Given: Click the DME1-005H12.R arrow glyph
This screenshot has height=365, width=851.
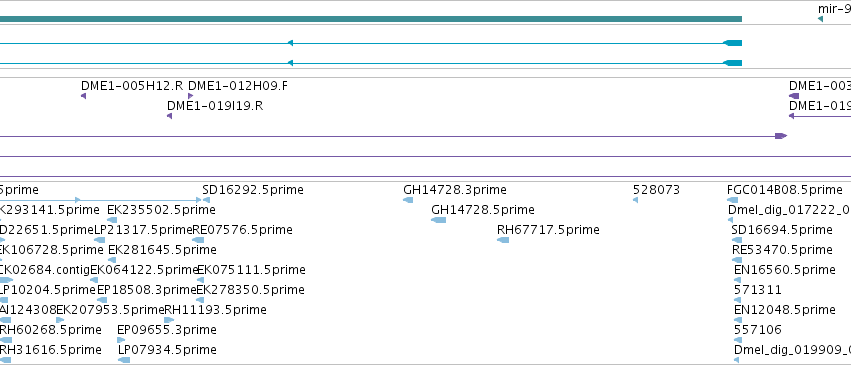Looking at the screenshot, I should (x=84, y=96).
